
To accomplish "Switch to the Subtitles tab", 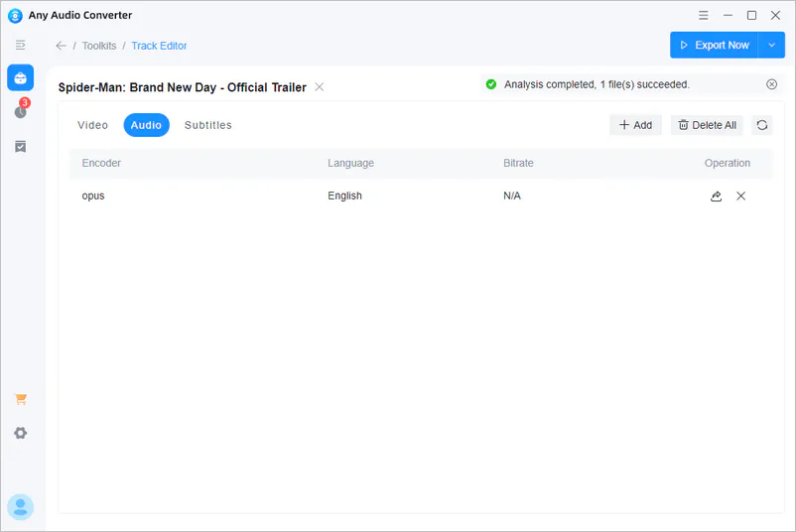I will point(208,125).
